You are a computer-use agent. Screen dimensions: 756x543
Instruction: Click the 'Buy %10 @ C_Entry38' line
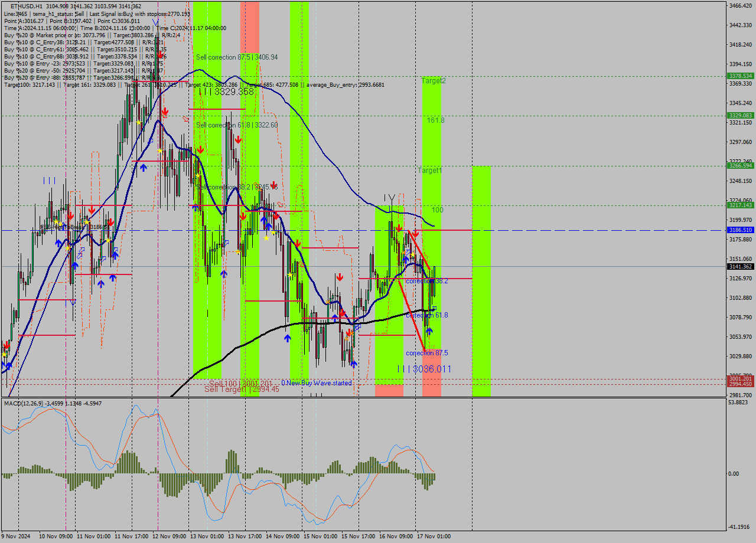point(84,42)
